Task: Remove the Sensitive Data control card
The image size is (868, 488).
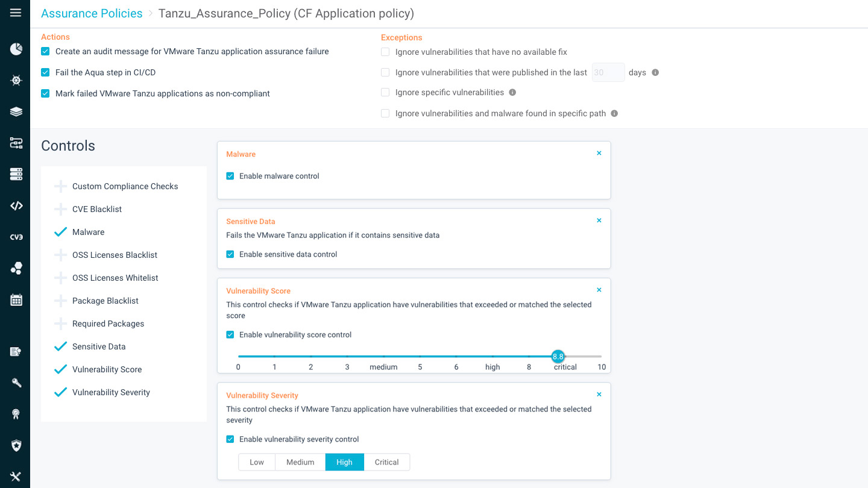Action: tap(599, 221)
